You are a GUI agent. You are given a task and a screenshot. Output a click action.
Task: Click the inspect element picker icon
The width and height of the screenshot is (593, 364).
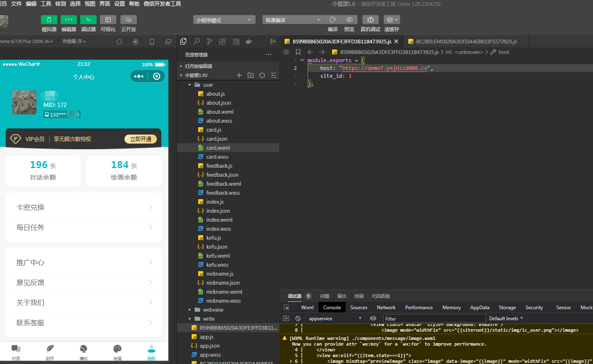[x=286, y=308]
